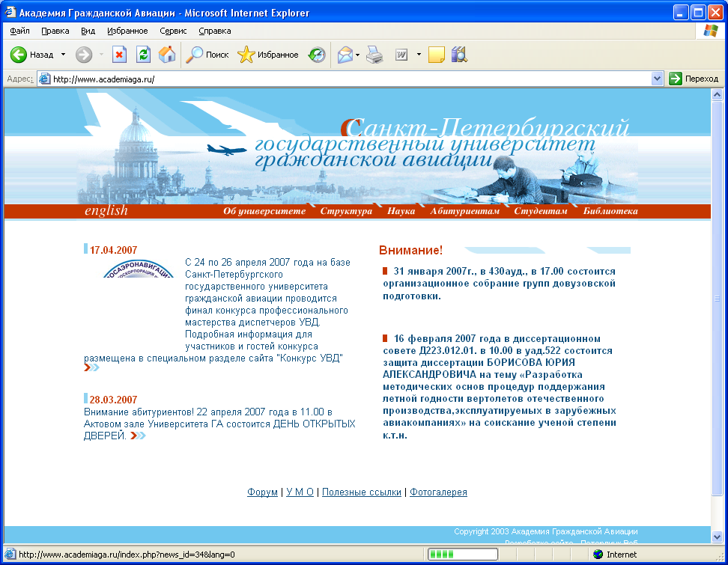Go back with the Назад button

coord(31,55)
